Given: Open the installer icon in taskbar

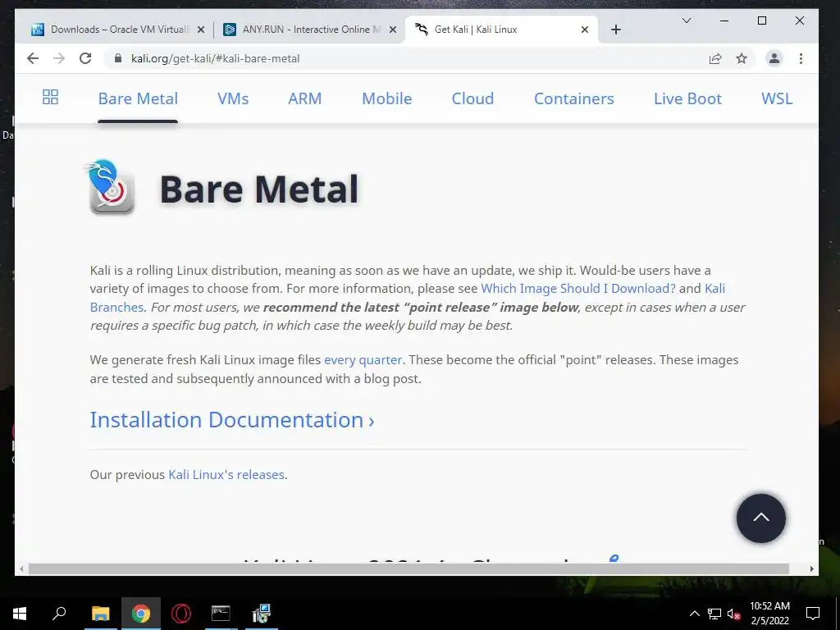Looking at the screenshot, I should 262,614.
